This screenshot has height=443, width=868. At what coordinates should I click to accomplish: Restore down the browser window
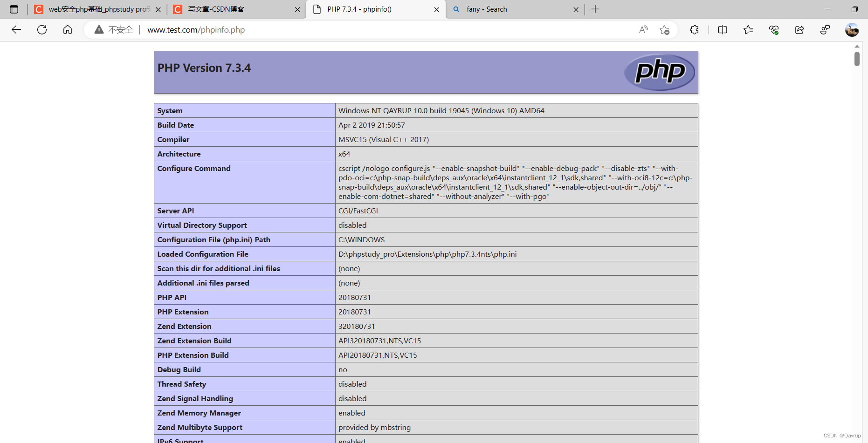click(x=854, y=9)
